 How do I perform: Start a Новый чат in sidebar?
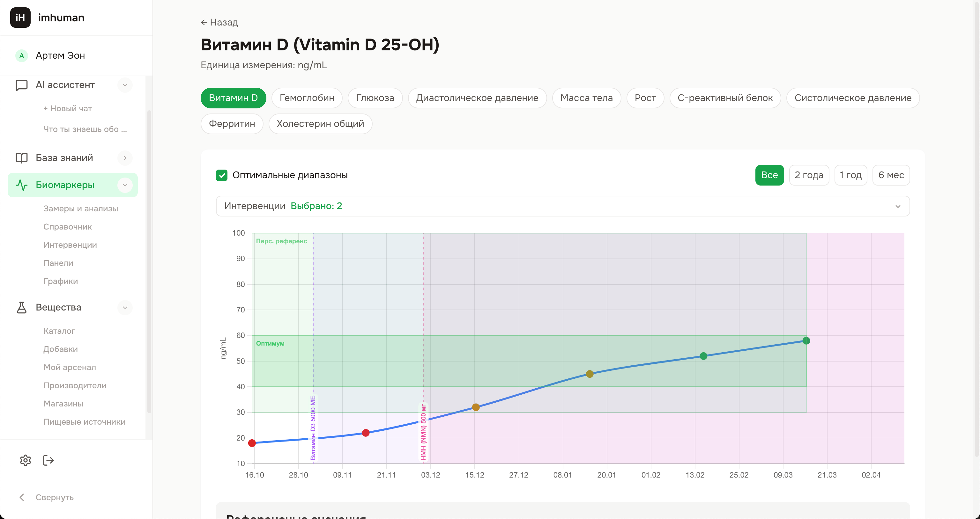pyautogui.click(x=68, y=108)
